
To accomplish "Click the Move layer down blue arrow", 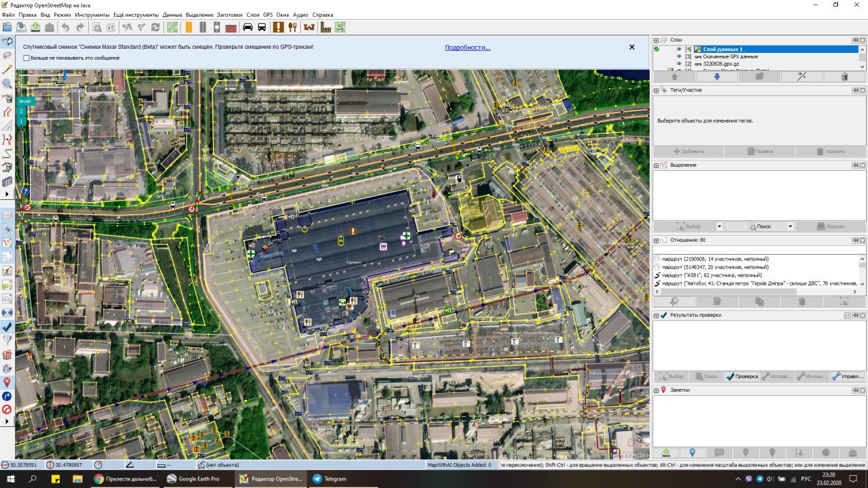I will tap(716, 77).
